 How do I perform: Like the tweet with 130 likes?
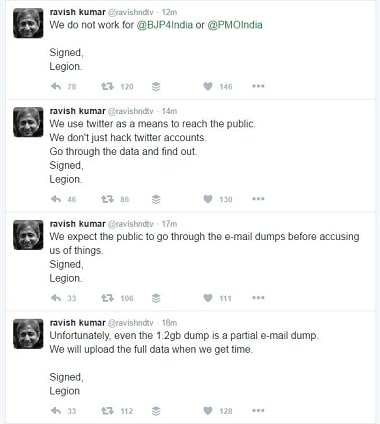208,199
